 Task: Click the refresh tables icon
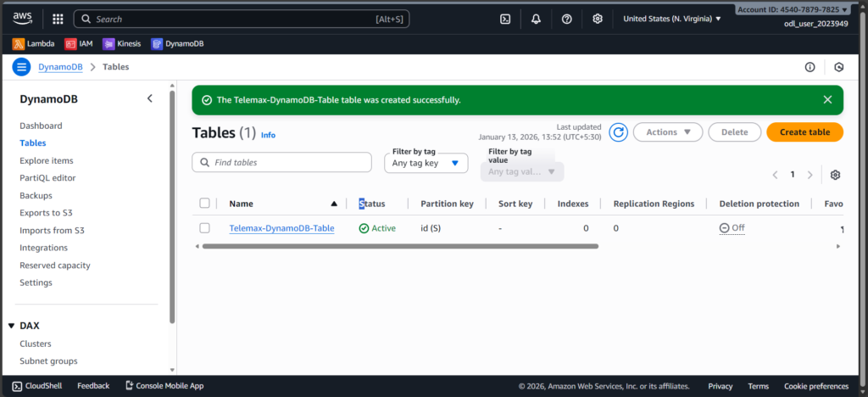pos(618,132)
